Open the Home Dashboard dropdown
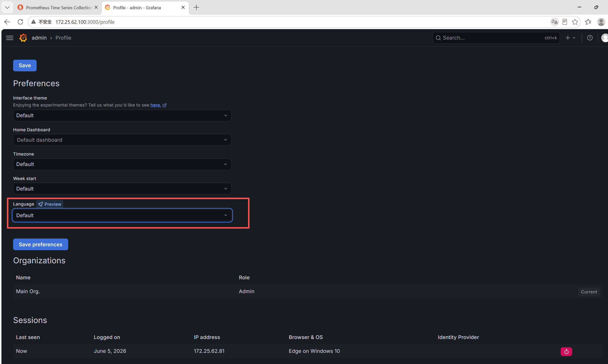Image resolution: width=608 pixels, height=364 pixels. click(122, 140)
